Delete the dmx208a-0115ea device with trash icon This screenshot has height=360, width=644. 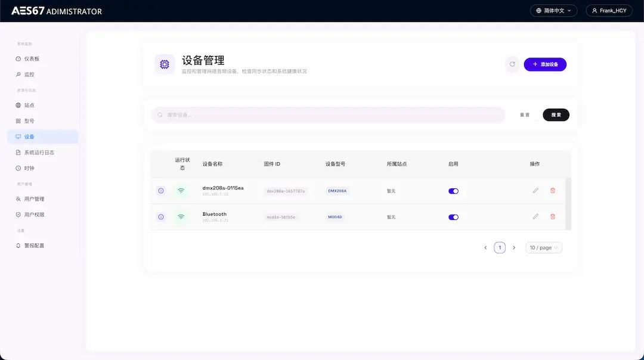point(553,191)
